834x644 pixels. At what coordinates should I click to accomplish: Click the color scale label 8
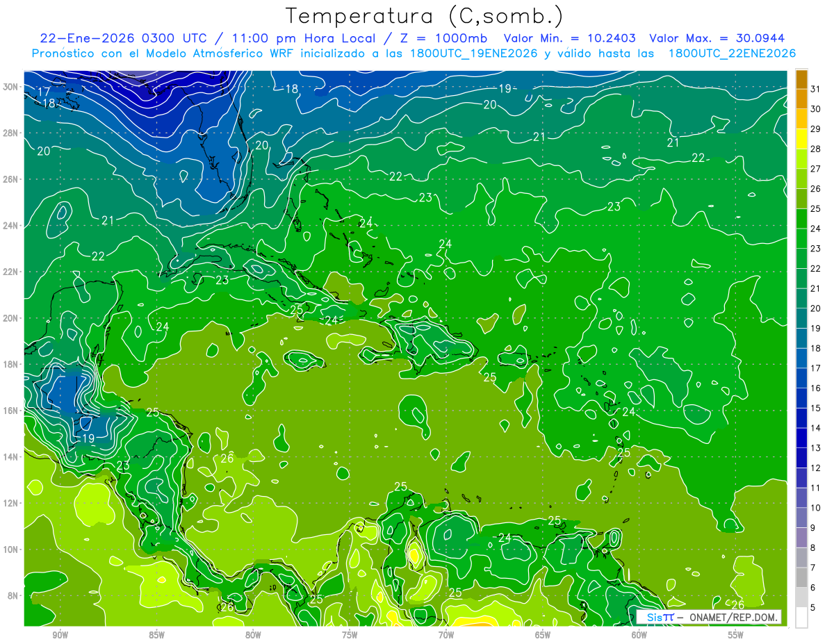pyautogui.click(x=813, y=548)
